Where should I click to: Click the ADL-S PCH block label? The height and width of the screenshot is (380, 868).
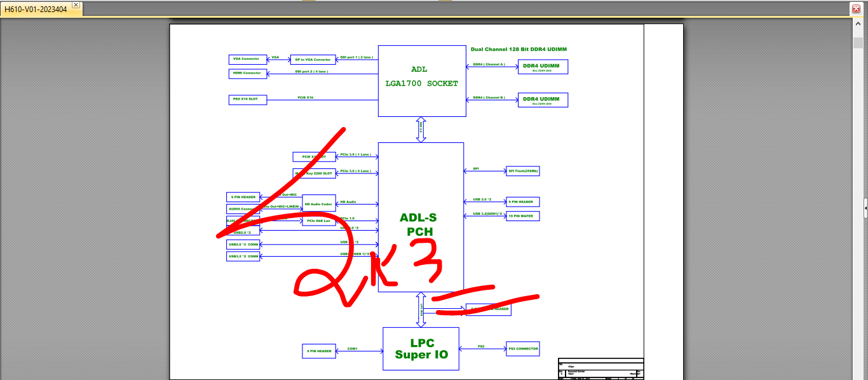pos(418,225)
